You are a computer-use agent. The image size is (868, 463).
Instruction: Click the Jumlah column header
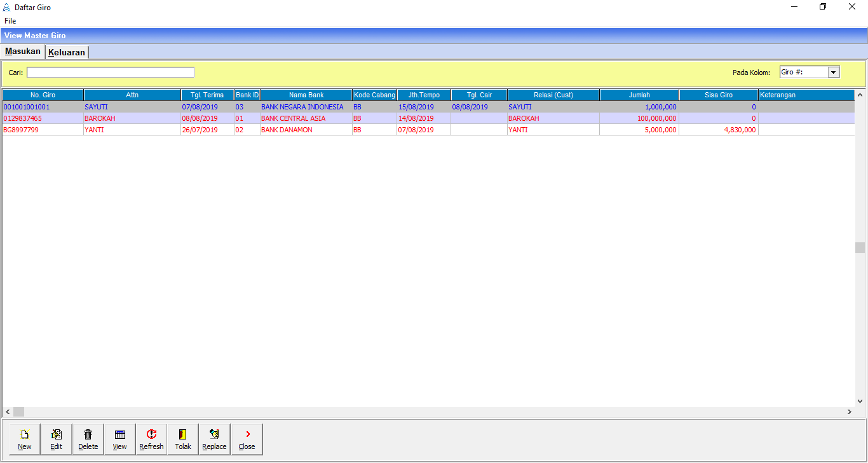coord(639,95)
